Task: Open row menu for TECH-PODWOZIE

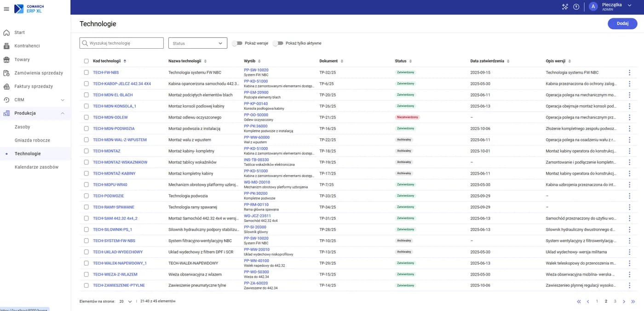Action: (629, 196)
